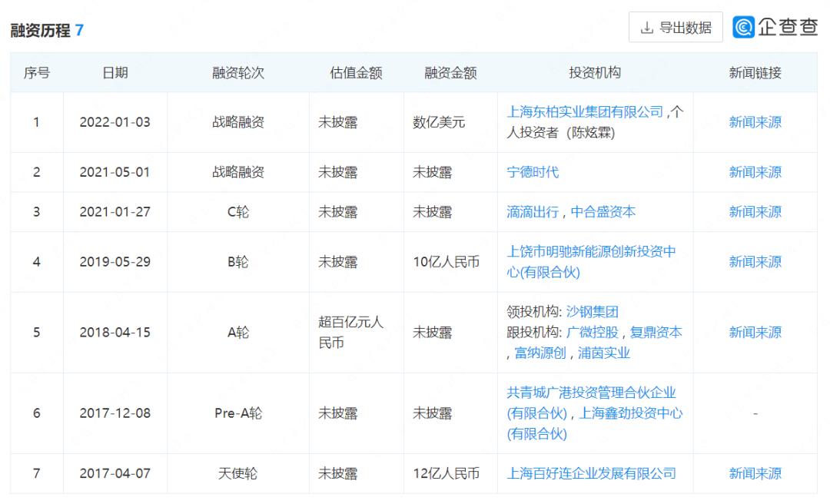Click the C轮 round cell

pos(238,212)
